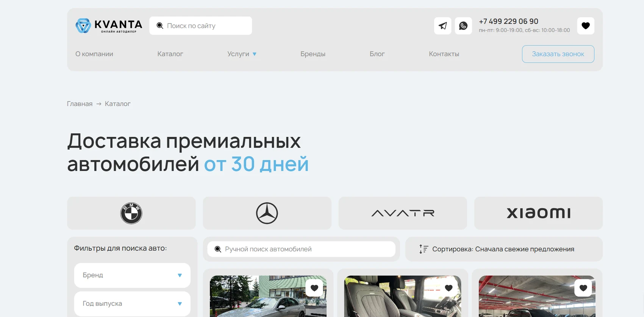The image size is (644, 317).
Task: Click the KVANTA logo
Action: click(109, 26)
